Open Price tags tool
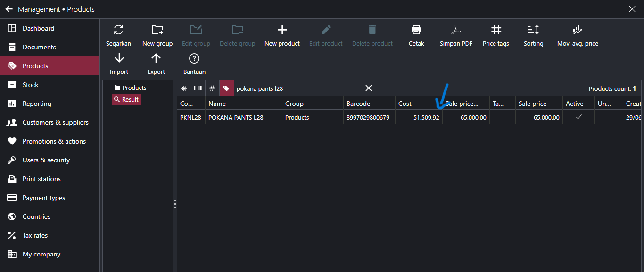The height and width of the screenshot is (272, 644). point(495,30)
